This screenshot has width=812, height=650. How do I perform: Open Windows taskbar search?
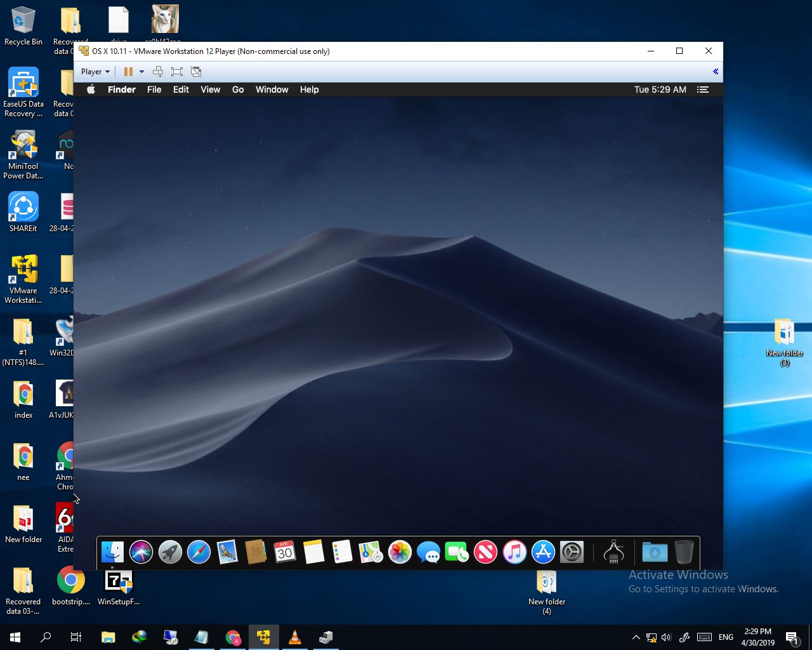pyautogui.click(x=46, y=637)
